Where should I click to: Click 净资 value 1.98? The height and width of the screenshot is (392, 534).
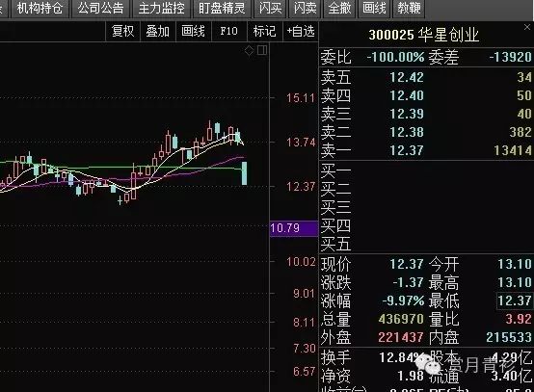pos(411,376)
